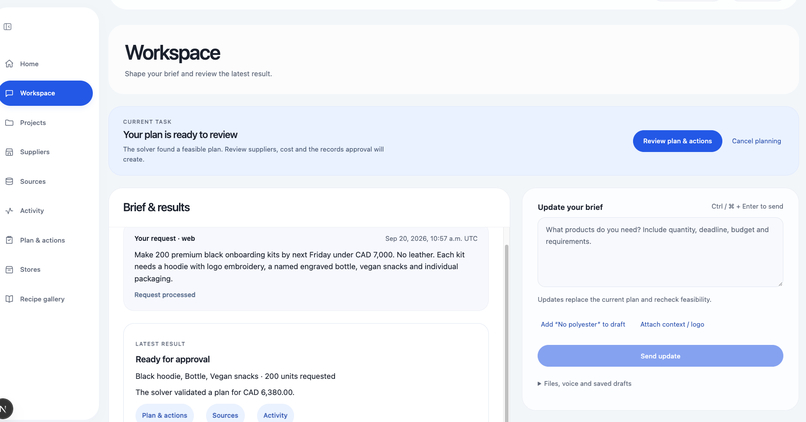Open Stores from the sidebar
The height and width of the screenshot is (422, 806).
[x=30, y=269]
